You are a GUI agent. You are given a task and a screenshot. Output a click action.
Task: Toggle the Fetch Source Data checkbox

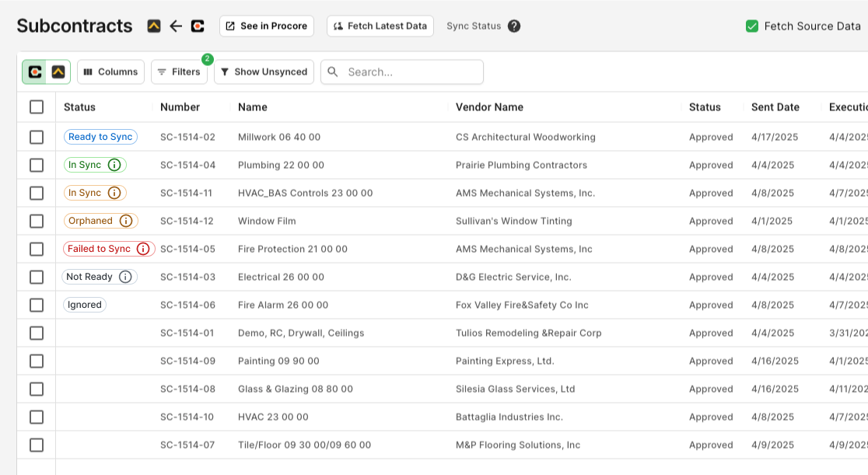click(752, 26)
